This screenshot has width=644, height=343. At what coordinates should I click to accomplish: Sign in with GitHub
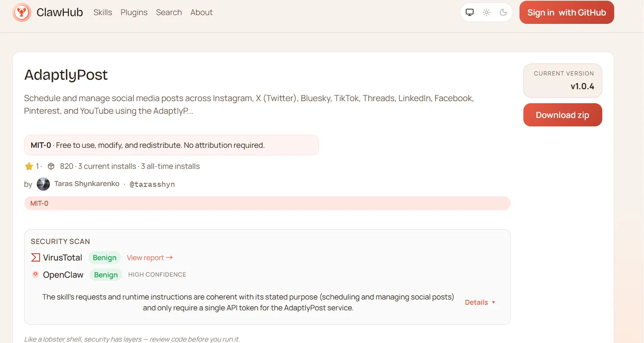566,12
